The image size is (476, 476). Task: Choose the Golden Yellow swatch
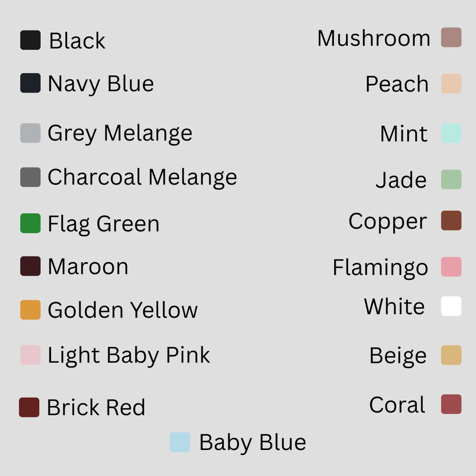click(30, 310)
